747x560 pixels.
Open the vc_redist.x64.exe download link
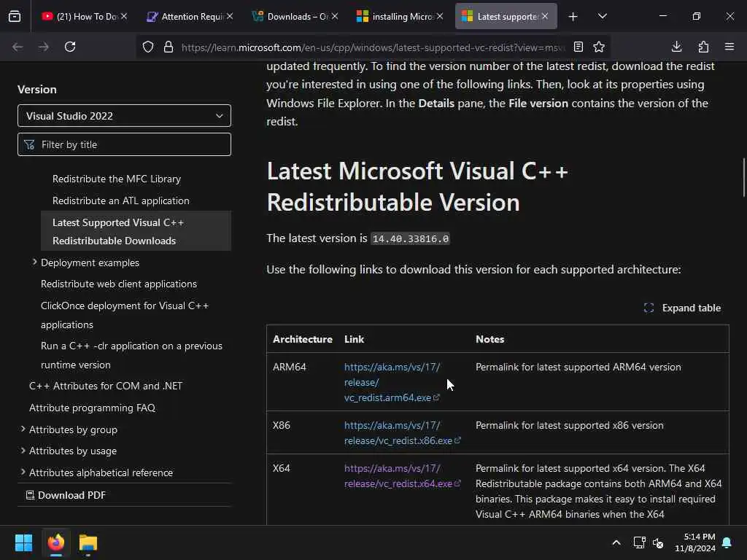tap(403, 475)
